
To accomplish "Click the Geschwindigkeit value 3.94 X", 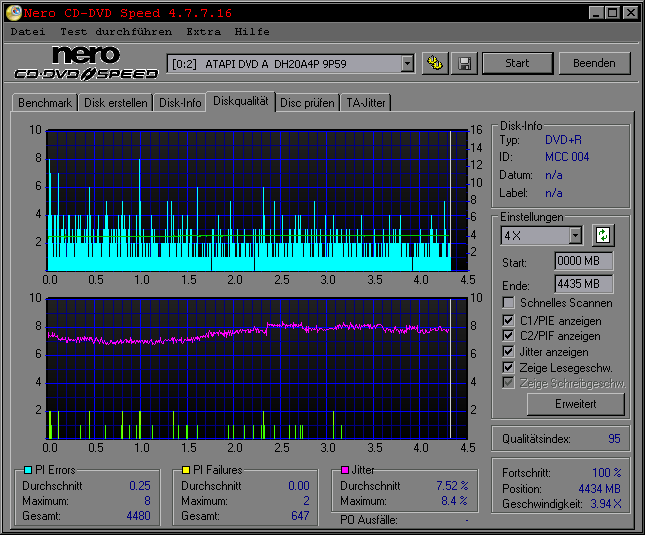I will (x=606, y=504).
